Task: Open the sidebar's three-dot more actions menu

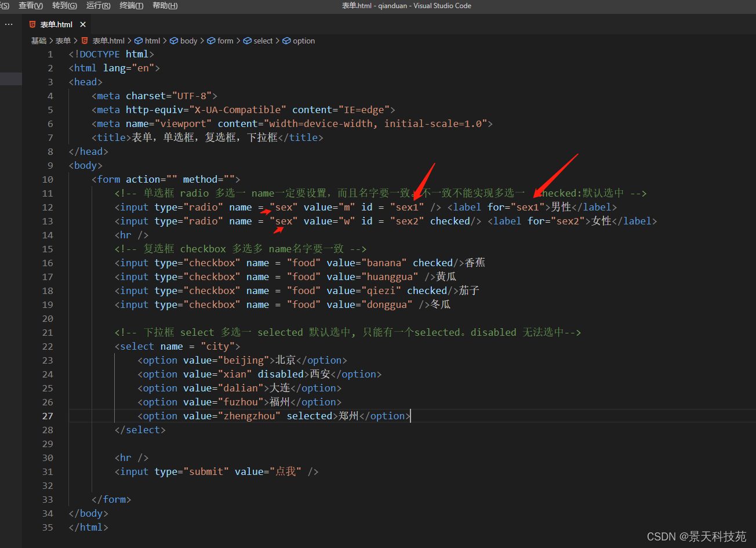Action: tap(8, 24)
